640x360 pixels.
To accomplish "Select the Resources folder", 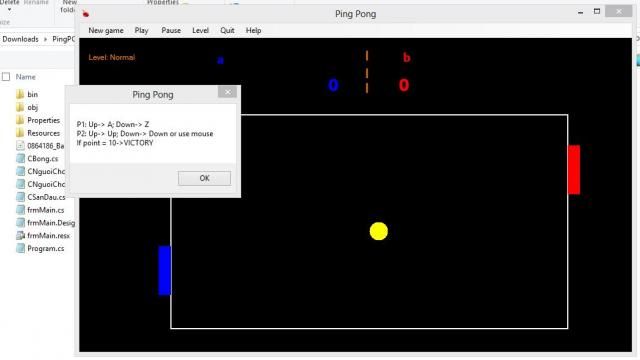I will point(38,133).
